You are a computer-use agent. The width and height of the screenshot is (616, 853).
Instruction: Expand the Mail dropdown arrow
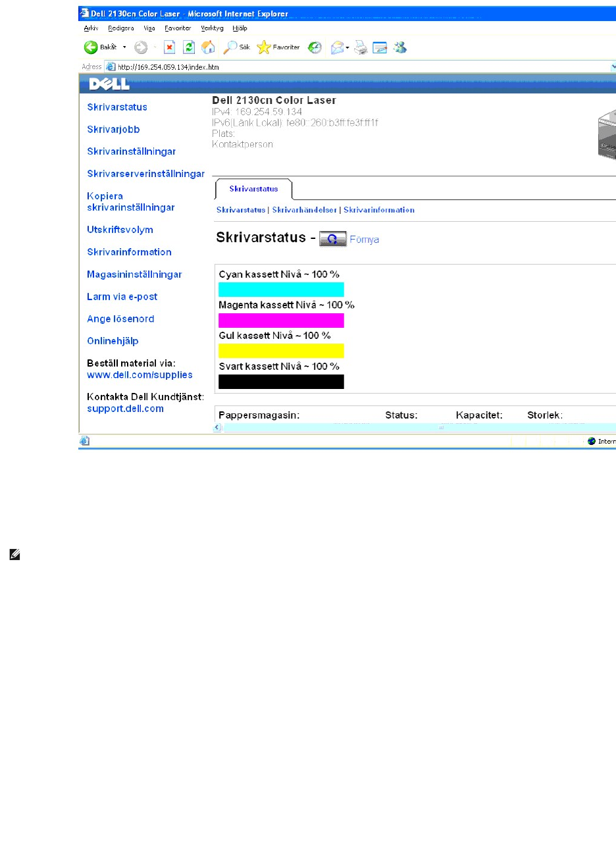348,47
